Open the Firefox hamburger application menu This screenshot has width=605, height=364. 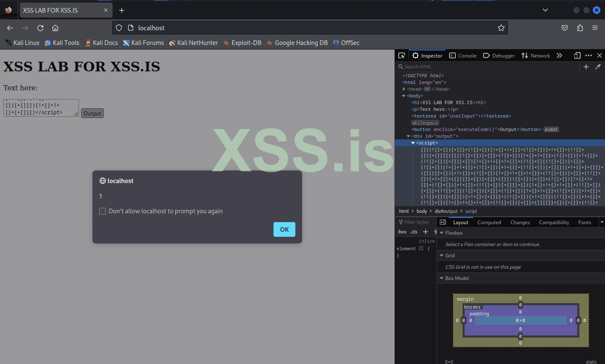tap(595, 28)
